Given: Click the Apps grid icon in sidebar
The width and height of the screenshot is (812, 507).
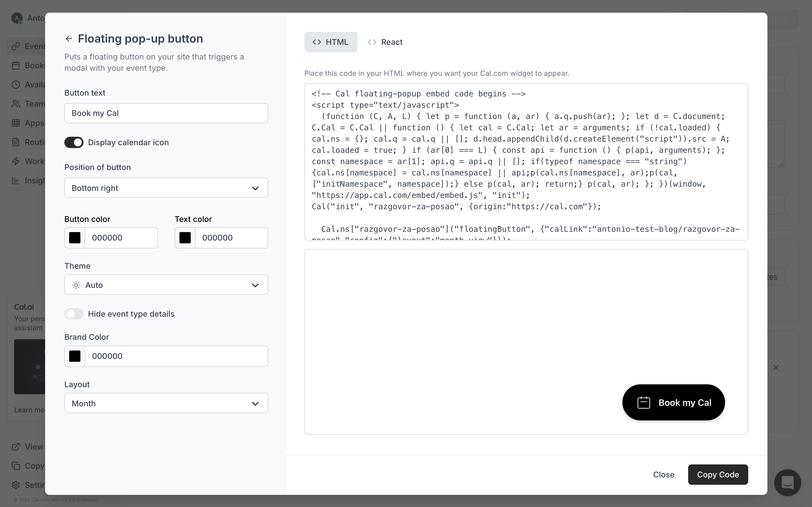Looking at the screenshot, I should click(16, 123).
